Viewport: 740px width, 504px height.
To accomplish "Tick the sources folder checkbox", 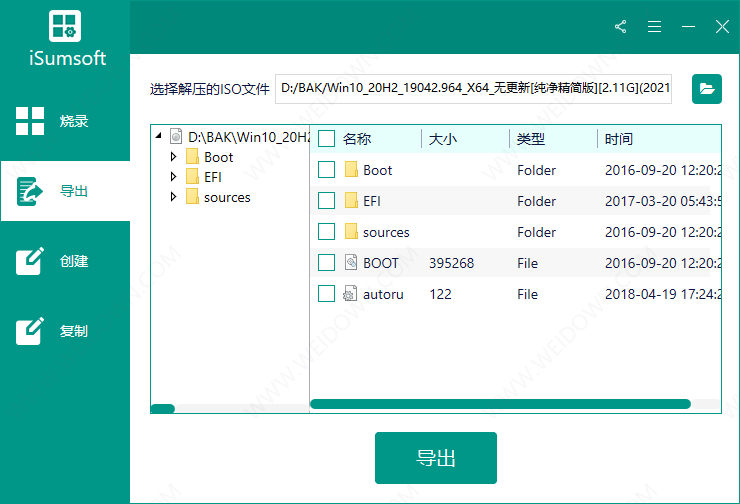I will 326,232.
